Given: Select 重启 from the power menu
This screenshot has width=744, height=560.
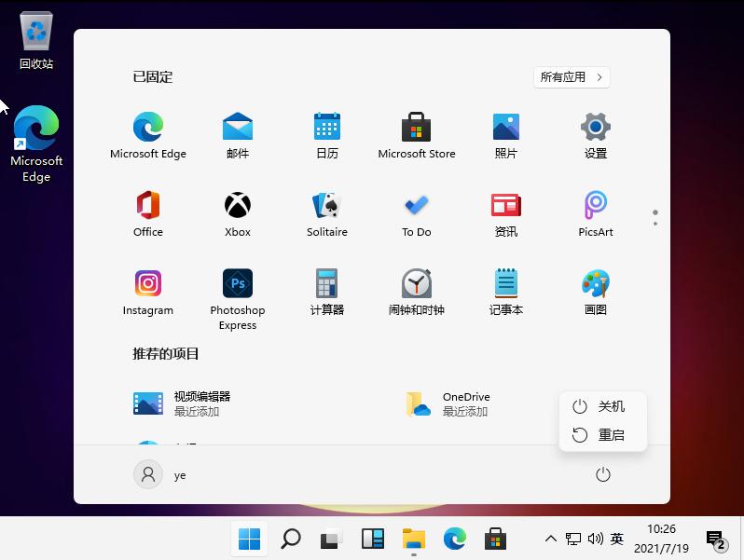Looking at the screenshot, I should click(601, 435).
